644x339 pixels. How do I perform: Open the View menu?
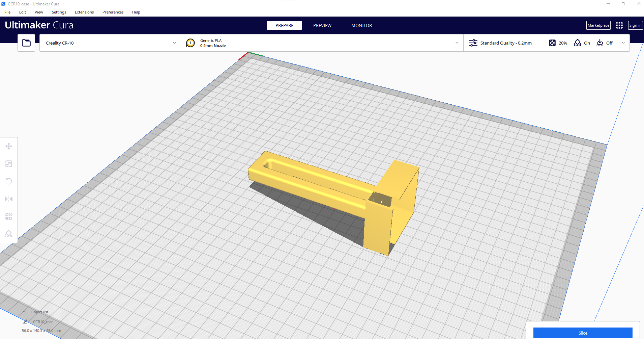coord(39,12)
